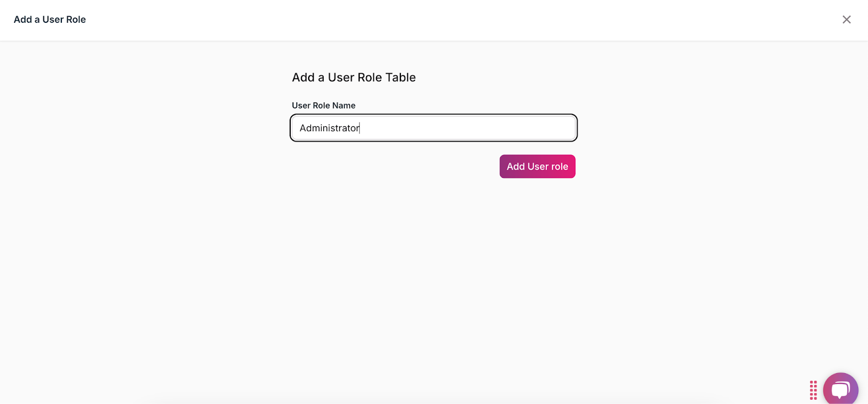Click the 'User Role Name' field label
The image size is (868, 404).
pyautogui.click(x=323, y=106)
